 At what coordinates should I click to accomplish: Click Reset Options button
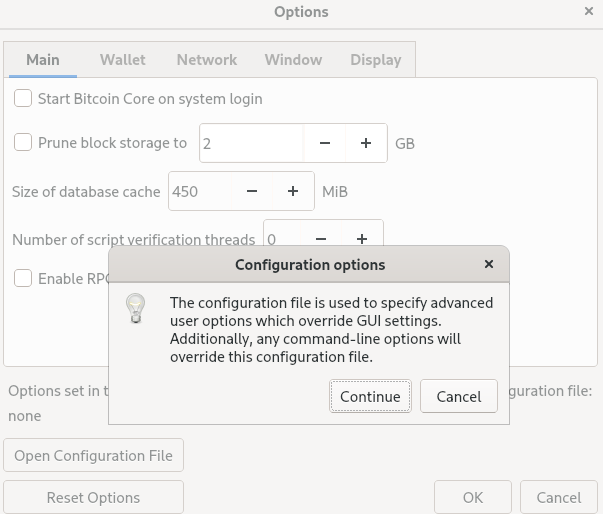(x=93, y=497)
